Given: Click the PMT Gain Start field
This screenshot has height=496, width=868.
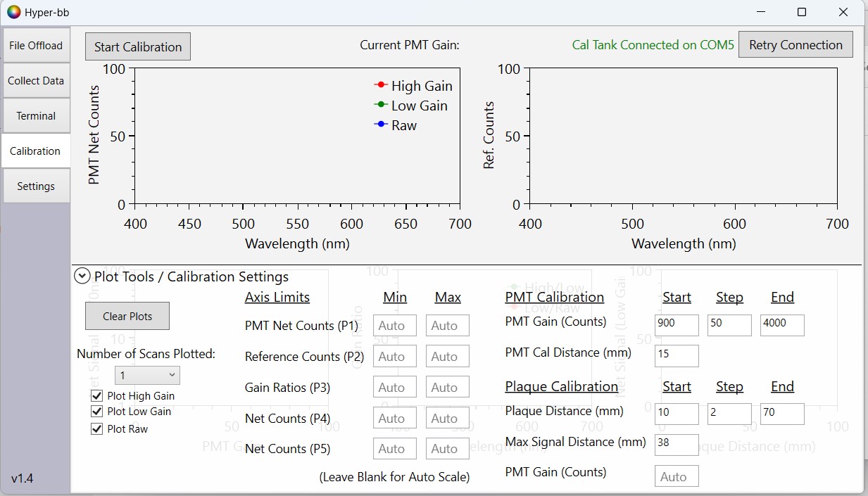Looking at the screenshot, I should [x=676, y=324].
